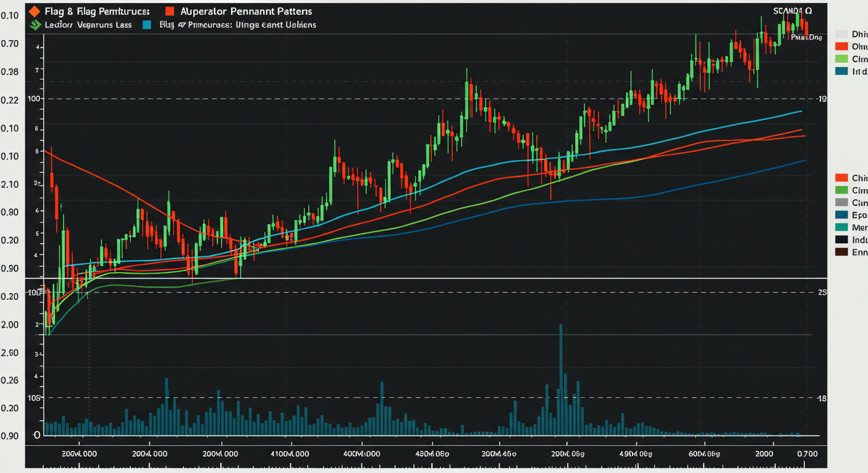The width and height of the screenshot is (868, 473).
Task: Click the '2S' right-side indicator label
Action: [x=821, y=293]
